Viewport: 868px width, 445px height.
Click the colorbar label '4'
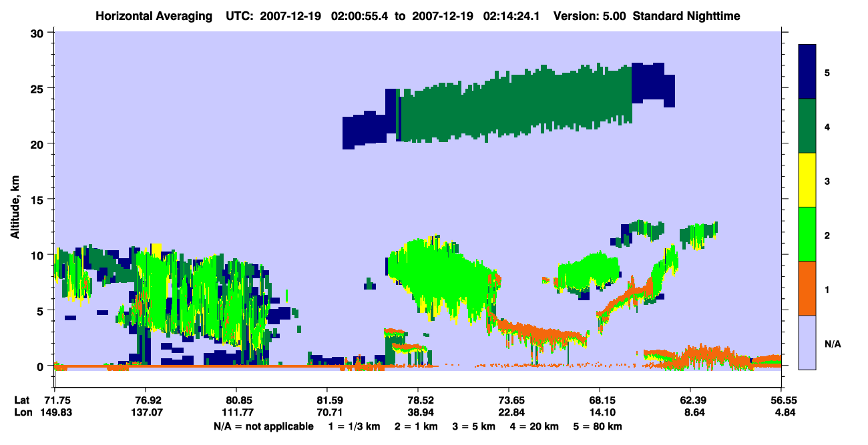[827, 126]
